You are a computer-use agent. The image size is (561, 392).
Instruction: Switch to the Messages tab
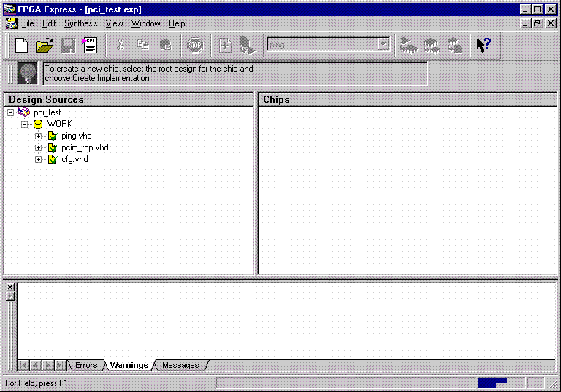(x=180, y=365)
